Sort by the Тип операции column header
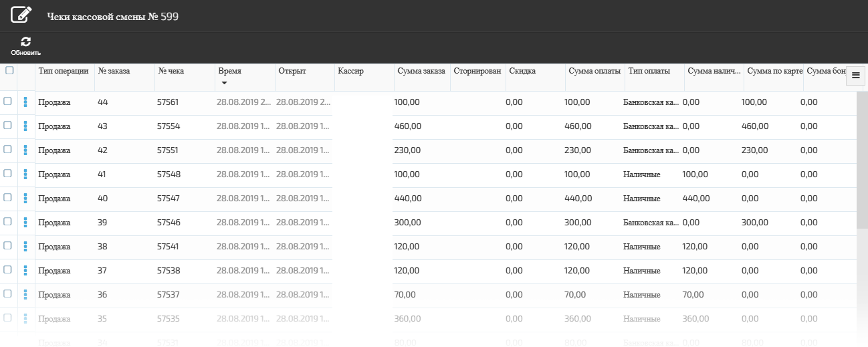 [x=64, y=71]
